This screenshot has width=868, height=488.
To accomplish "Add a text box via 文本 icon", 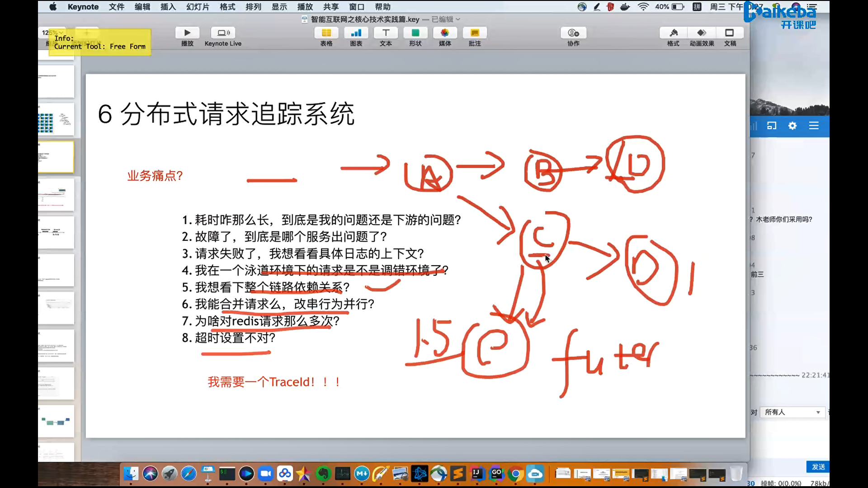I will (x=386, y=33).
